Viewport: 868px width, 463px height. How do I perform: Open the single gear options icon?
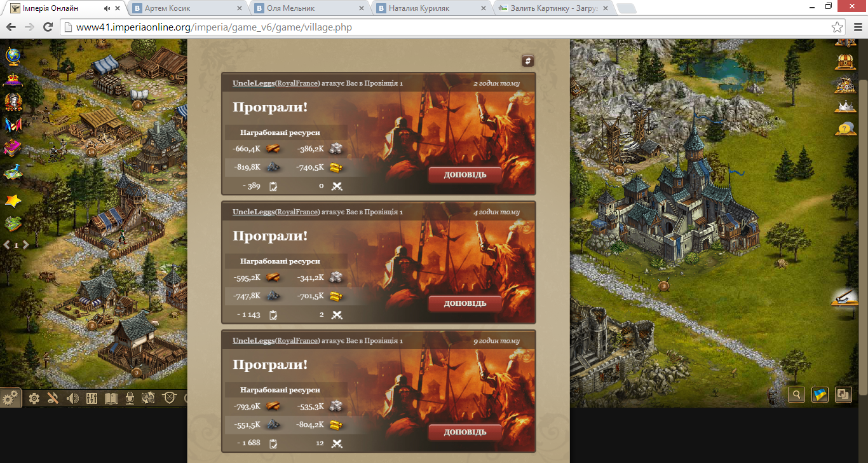click(x=34, y=398)
